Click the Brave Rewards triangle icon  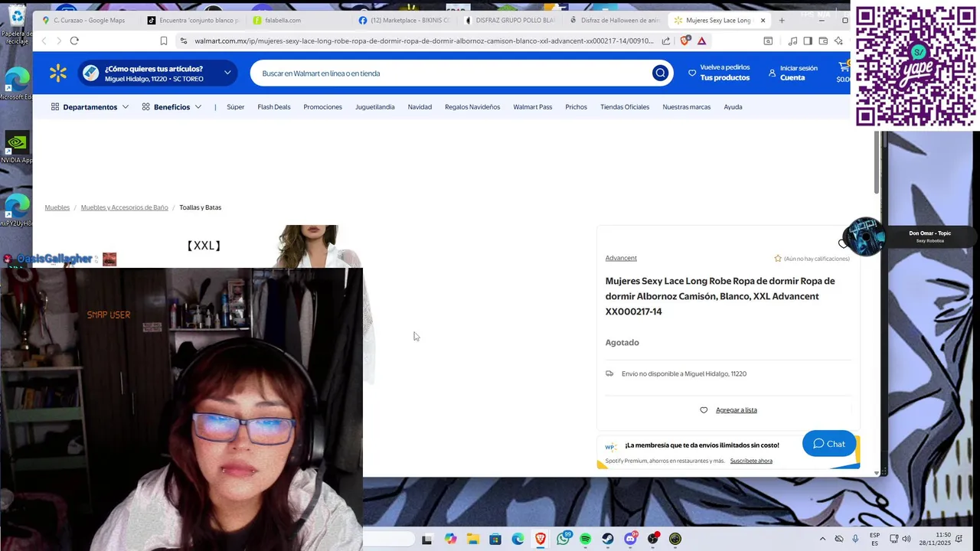[x=702, y=41]
